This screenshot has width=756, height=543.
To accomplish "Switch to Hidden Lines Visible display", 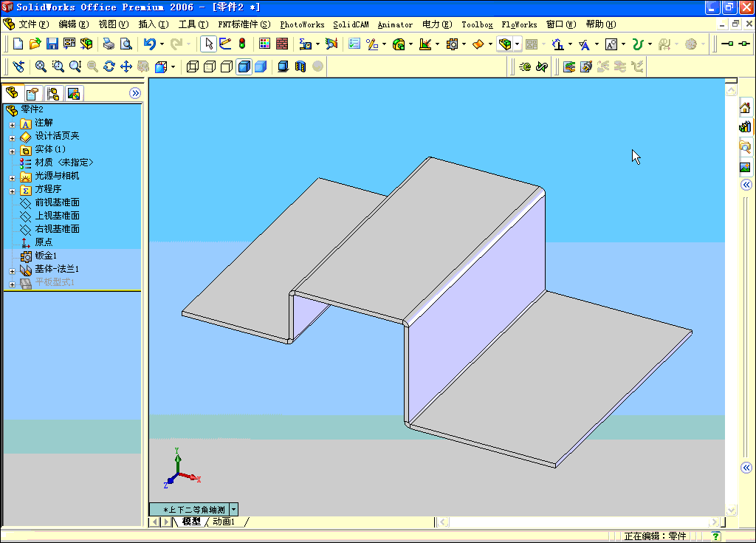I will tap(209, 66).
